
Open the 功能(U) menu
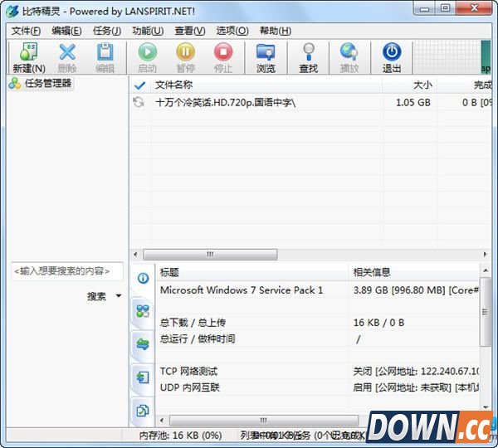[148, 31]
